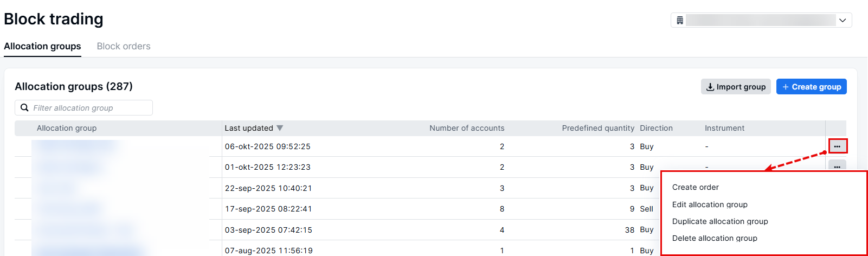Image resolution: width=868 pixels, height=256 pixels.
Task: Focus the Filter allocation group search field
Action: coord(89,108)
